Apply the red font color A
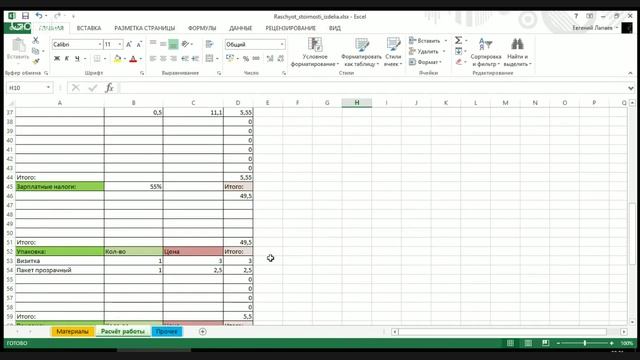Image resolution: width=640 pixels, height=360 pixels. coord(133,59)
